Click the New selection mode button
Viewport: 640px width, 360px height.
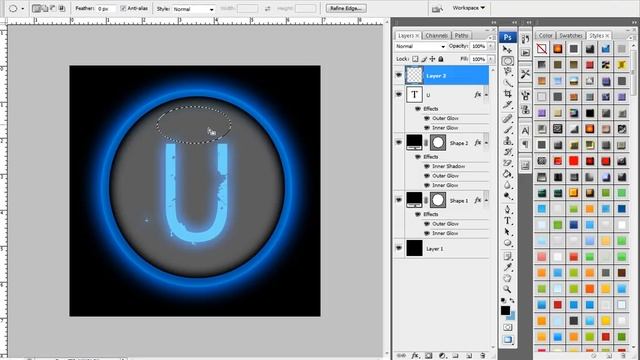[36, 8]
